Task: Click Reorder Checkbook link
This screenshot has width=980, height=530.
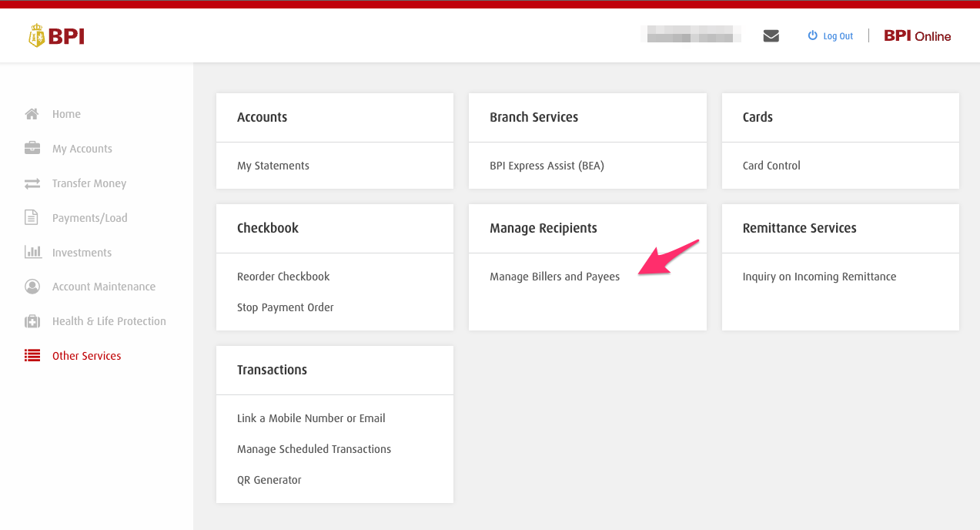Action: (x=283, y=277)
